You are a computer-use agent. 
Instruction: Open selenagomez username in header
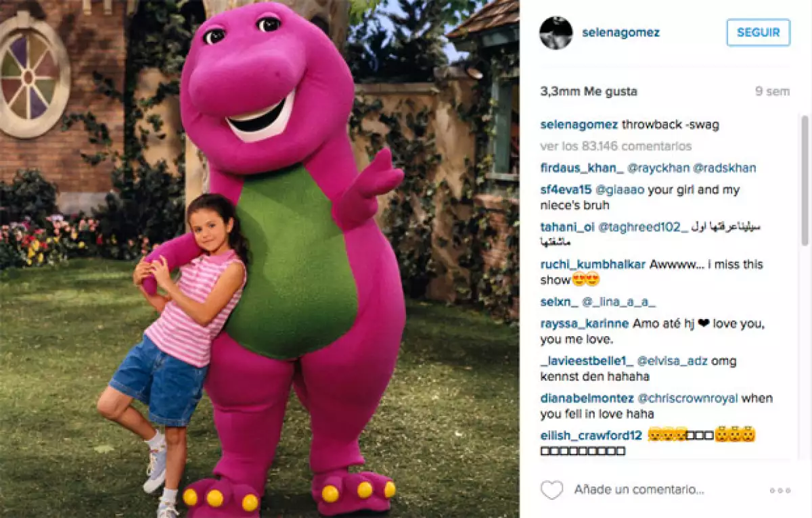point(621,32)
